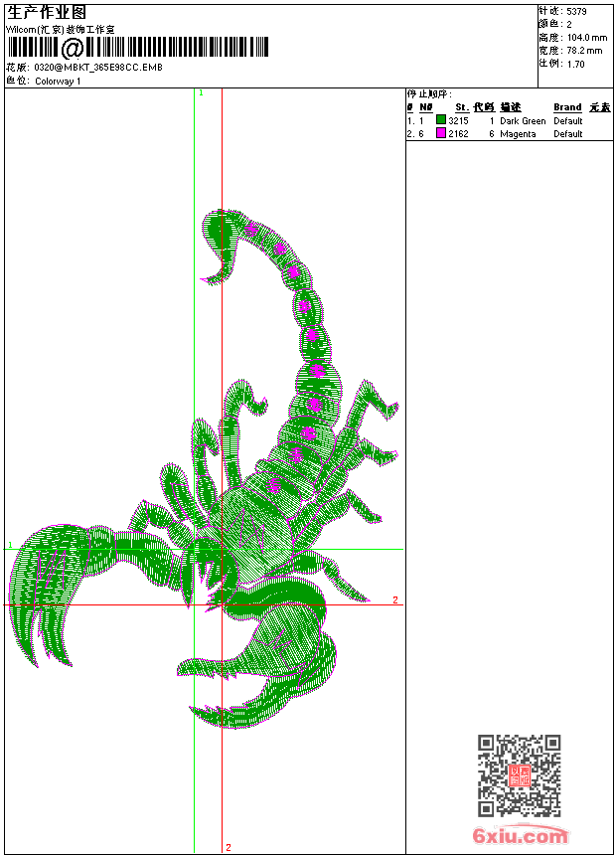Click the Magenta color swatch

point(441,133)
